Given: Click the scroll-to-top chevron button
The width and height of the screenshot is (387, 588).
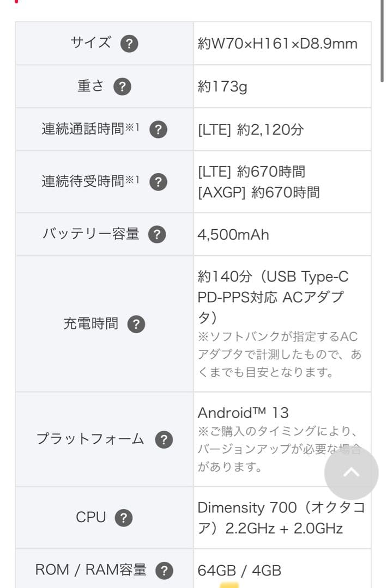Looking at the screenshot, I should [351, 473].
